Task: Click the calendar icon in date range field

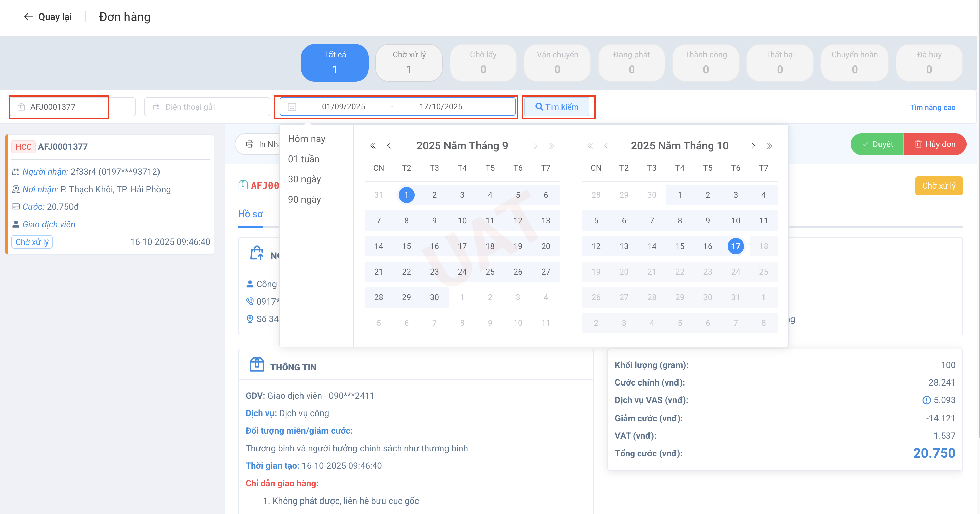Action: pos(292,107)
